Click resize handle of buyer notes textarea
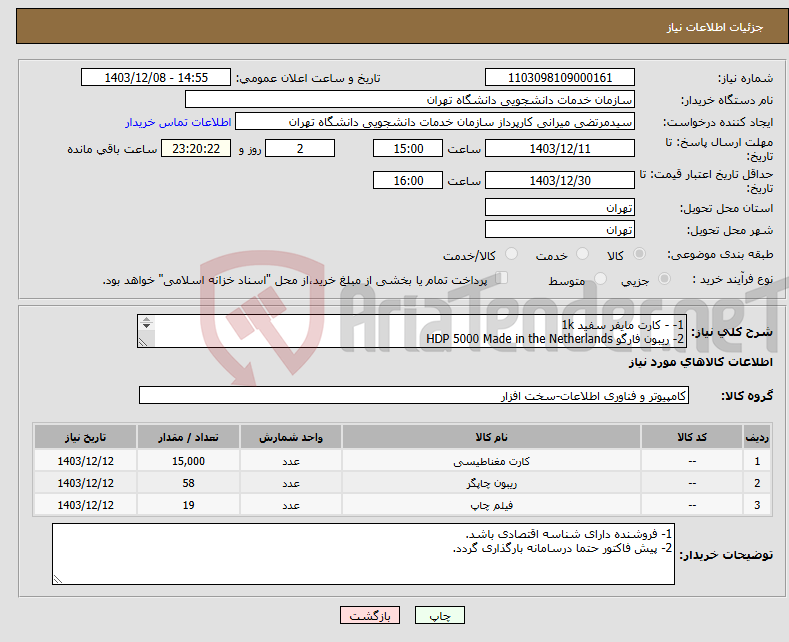The width and height of the screenshot is (789, 642). (58, 579)
